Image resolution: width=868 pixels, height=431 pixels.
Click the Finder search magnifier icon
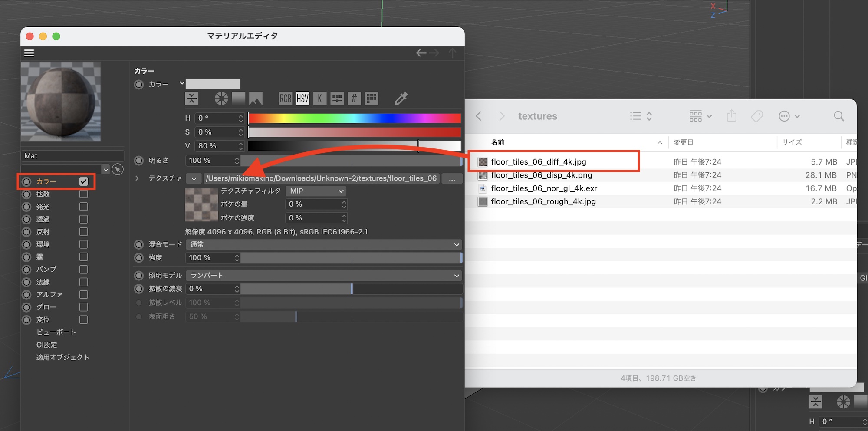pos(838,116)
